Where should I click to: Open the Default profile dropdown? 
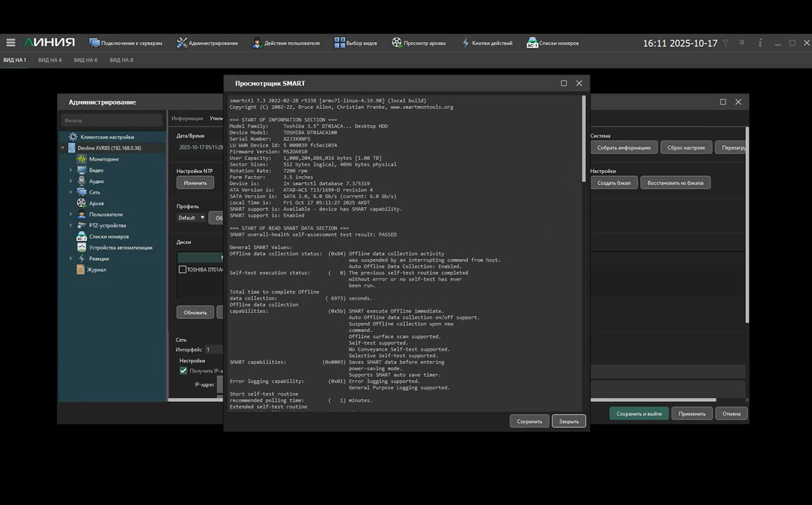point(191,217)
